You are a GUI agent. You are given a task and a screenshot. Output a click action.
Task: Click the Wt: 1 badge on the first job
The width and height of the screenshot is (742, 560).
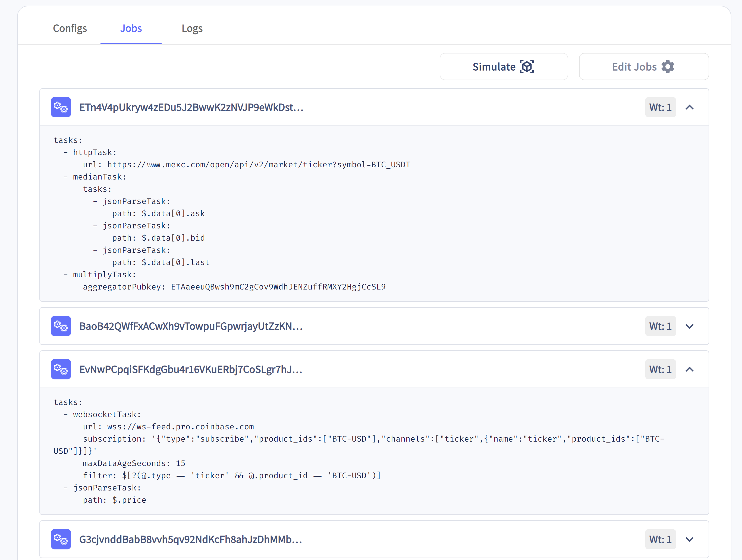[x=660, y=107]
